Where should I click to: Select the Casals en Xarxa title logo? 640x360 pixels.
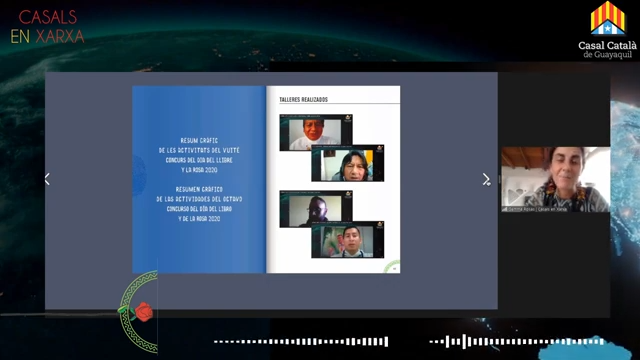[x=47, y=27]
